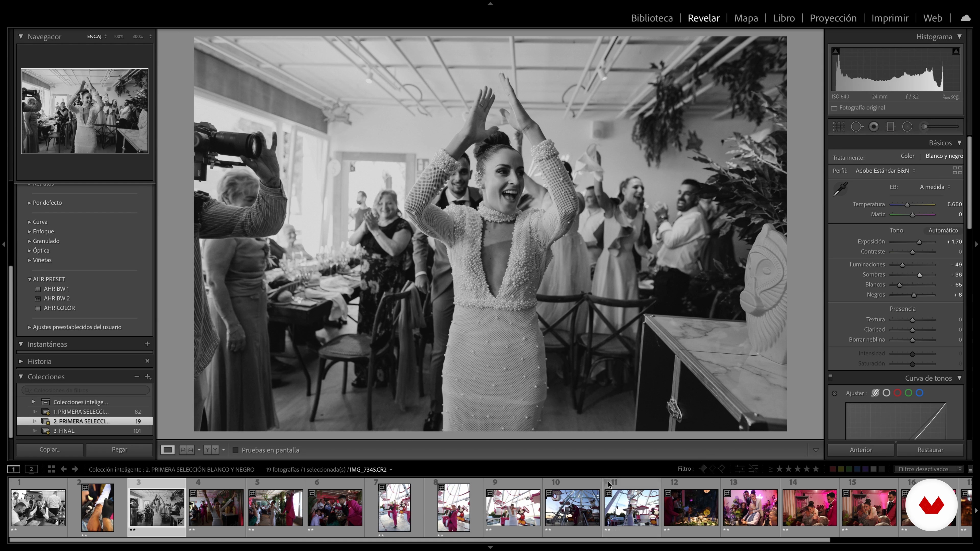The width and height of the screenshot is (980, 551).
Task: Select the Crop overlay tool
Action: (x=838, y=127)
